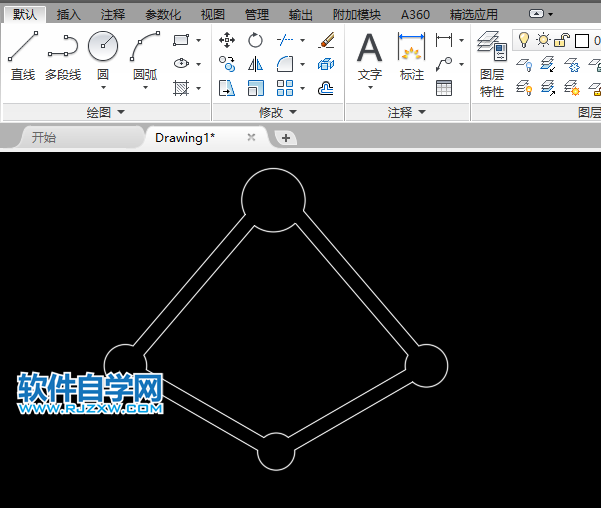The height and width of the screenshot is (508, 601).
Task: Switch to the Insert (插入) ribbon tab
Action: [x=69, y=15]
